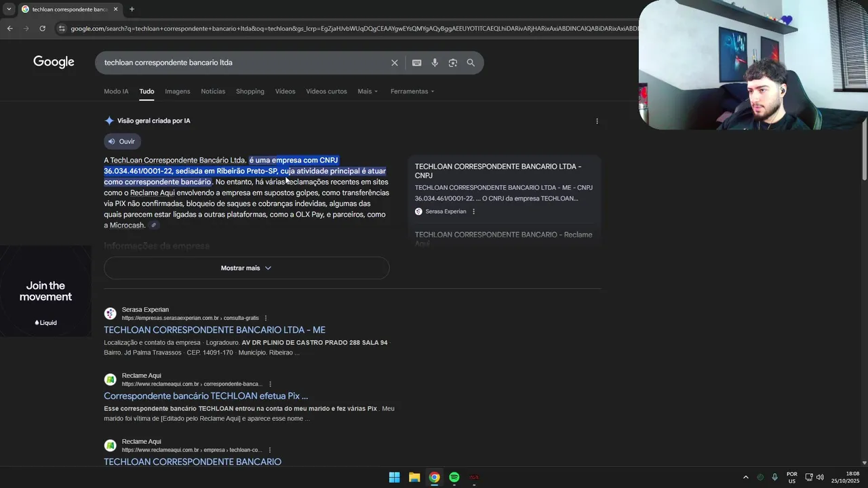Open three-dot menu of first Reclame Aqui result
868x488 pixels.
tap(270, 384)
